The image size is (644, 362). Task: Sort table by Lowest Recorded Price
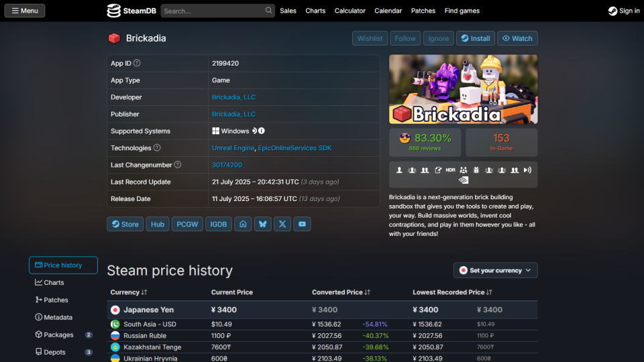click(x=452, y=292)
